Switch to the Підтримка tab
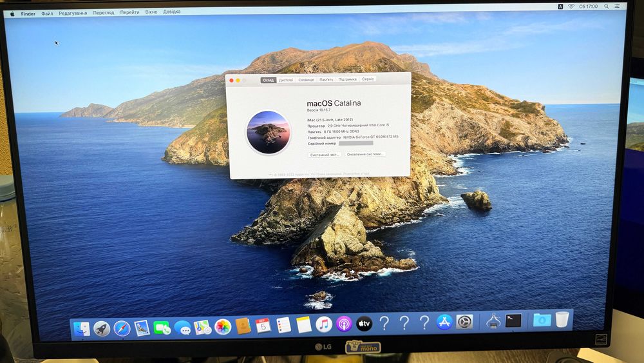This screenshot has height=363, width=644. [348, 79]
